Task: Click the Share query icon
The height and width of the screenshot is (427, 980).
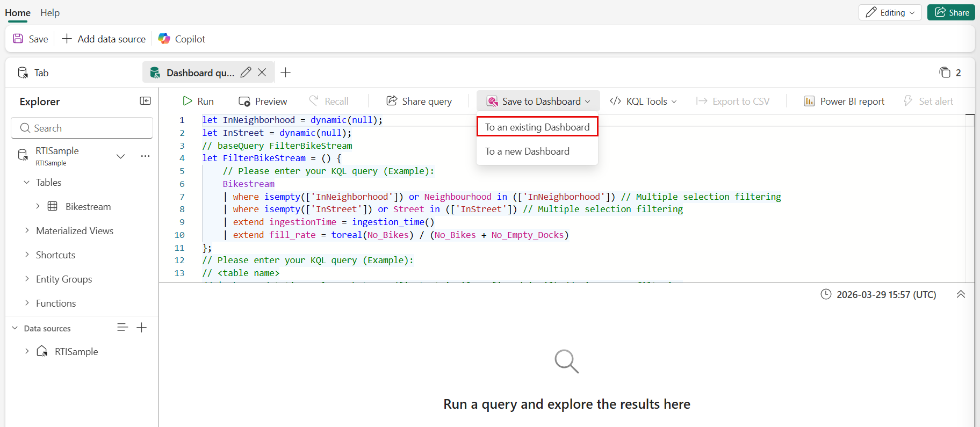Action: [392, 101]
